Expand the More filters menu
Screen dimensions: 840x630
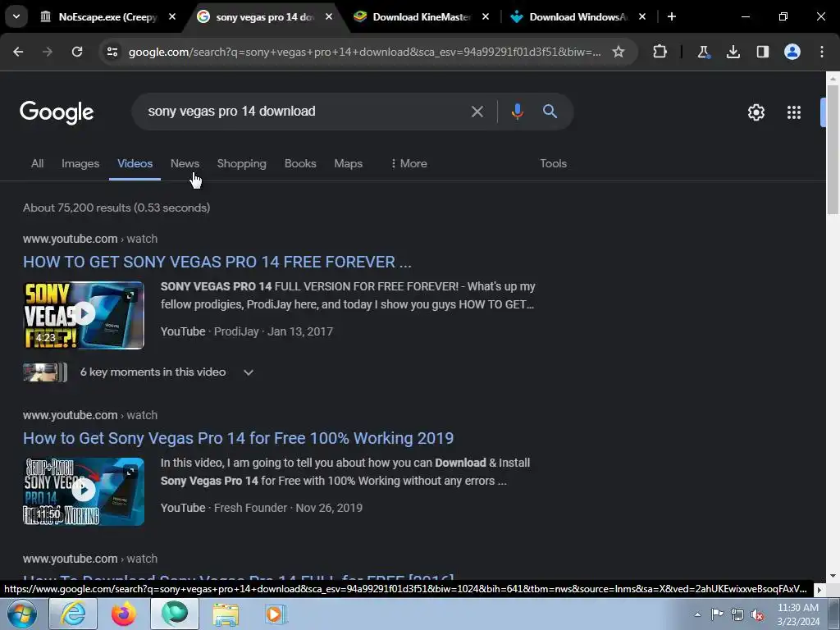[x=409, y=163]
